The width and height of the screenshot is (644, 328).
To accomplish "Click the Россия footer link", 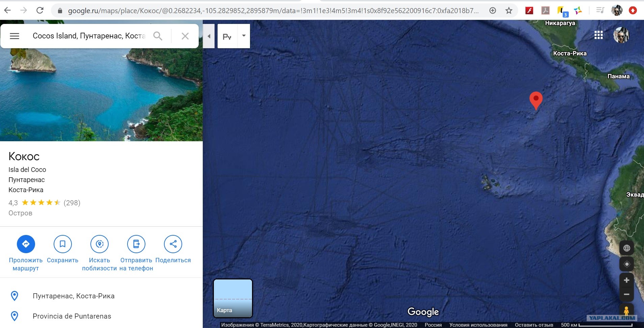I will (x=433, y=325).
